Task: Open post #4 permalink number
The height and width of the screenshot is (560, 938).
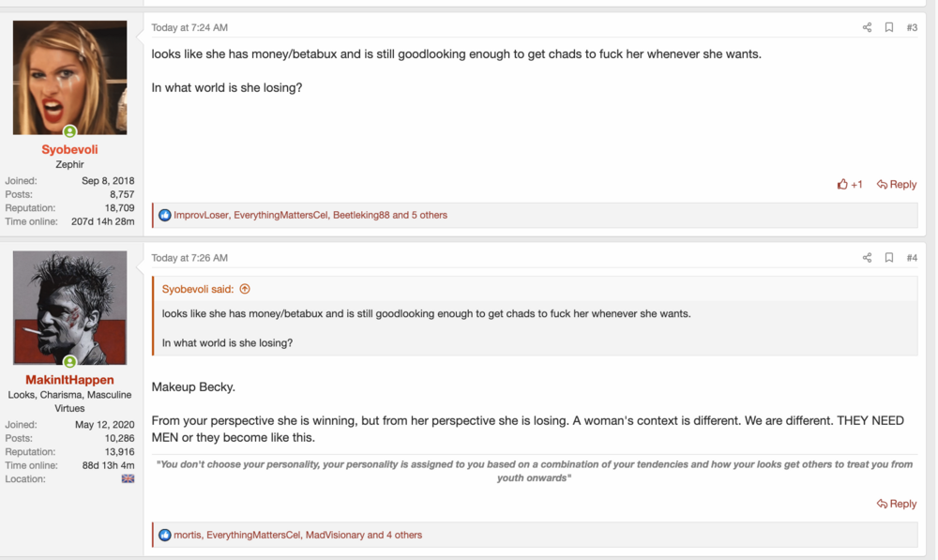Action: click(x=912, y=258)
